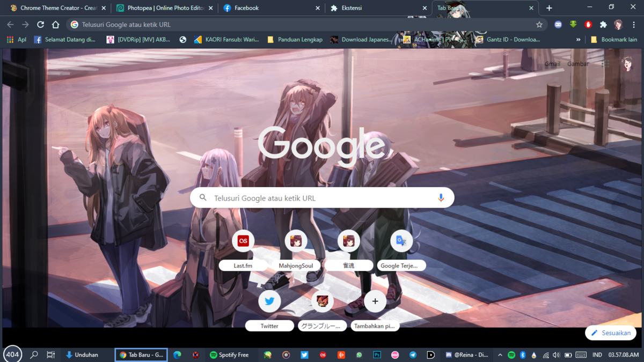Open the Gantz ID bookmark

point(508,40)
